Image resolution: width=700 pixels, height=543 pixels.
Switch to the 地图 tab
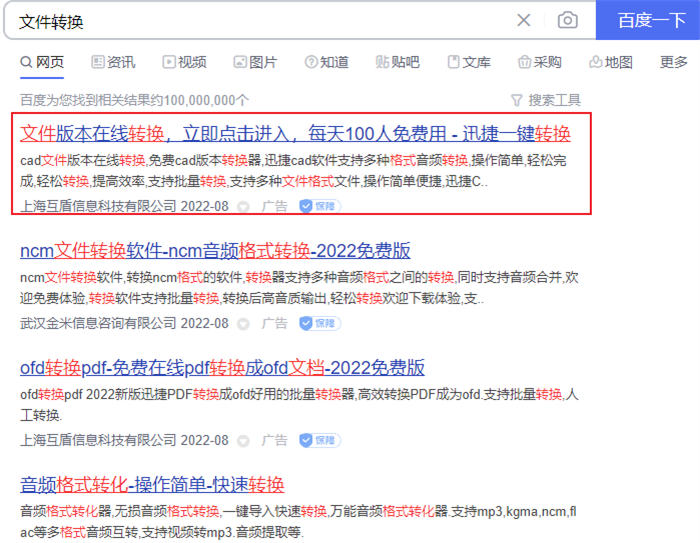click(611, 62)
